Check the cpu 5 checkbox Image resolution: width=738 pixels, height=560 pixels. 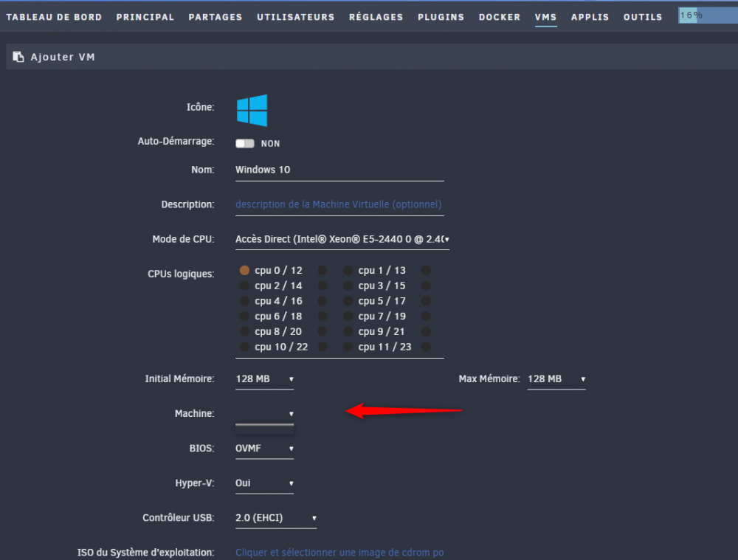tap(348, 301)
